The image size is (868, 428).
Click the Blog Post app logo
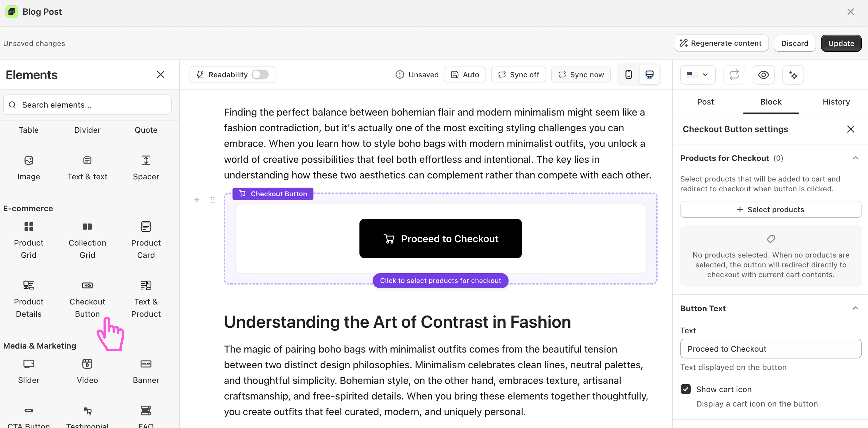click(12, 12)
